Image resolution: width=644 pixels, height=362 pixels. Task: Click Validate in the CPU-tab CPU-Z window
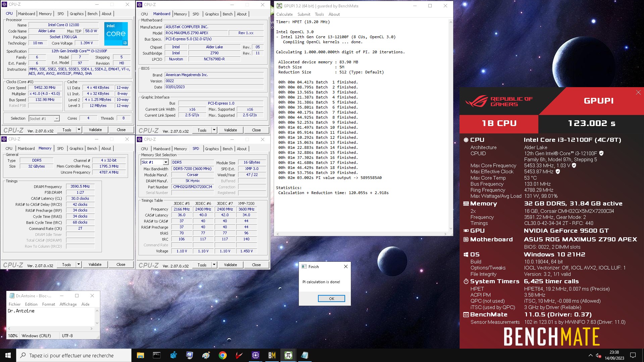tap(95, 130)
